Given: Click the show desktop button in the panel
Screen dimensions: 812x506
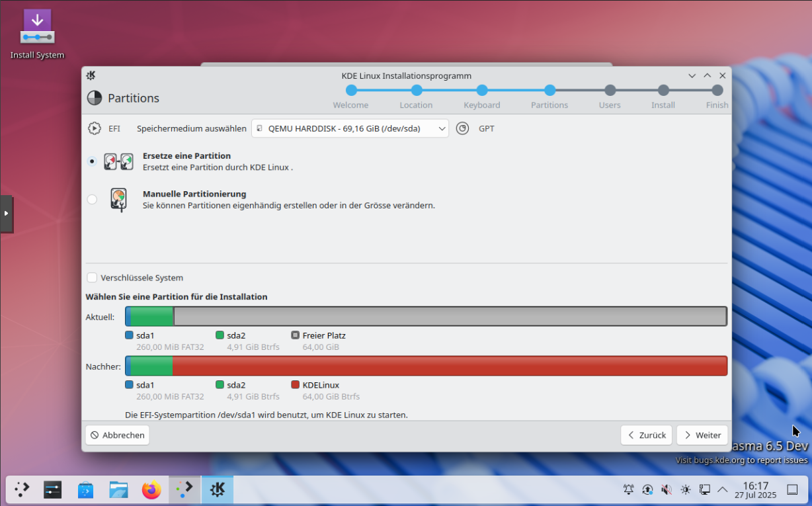Looking at the screenshot, I should (x=792, y=489).
